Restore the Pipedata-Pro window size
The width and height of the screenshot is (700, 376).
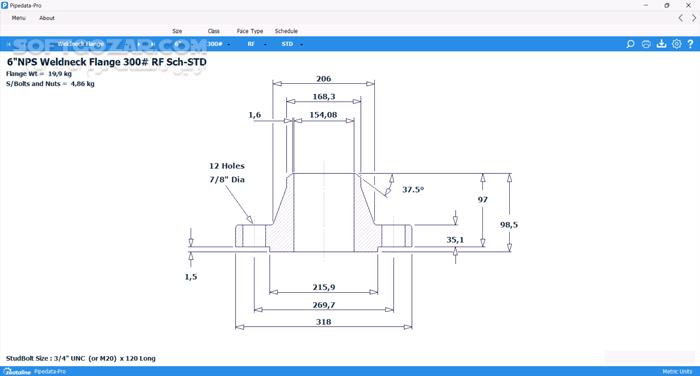(x=667, y=5)
